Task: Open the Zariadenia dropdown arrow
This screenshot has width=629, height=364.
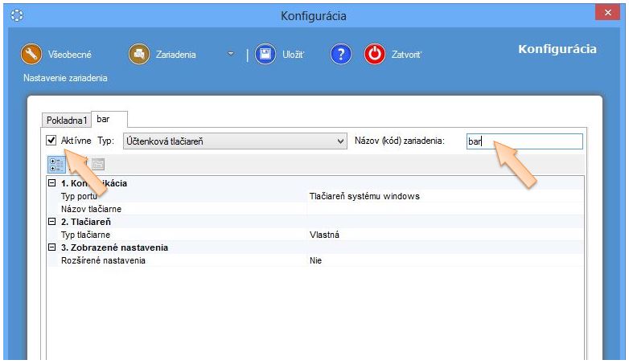Action: coord(231,55)
